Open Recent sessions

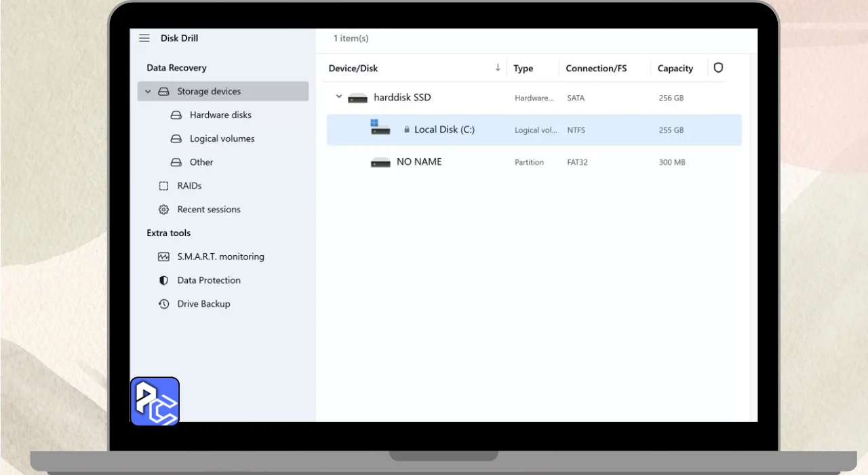pyautogui.click(x=209, y=210)
